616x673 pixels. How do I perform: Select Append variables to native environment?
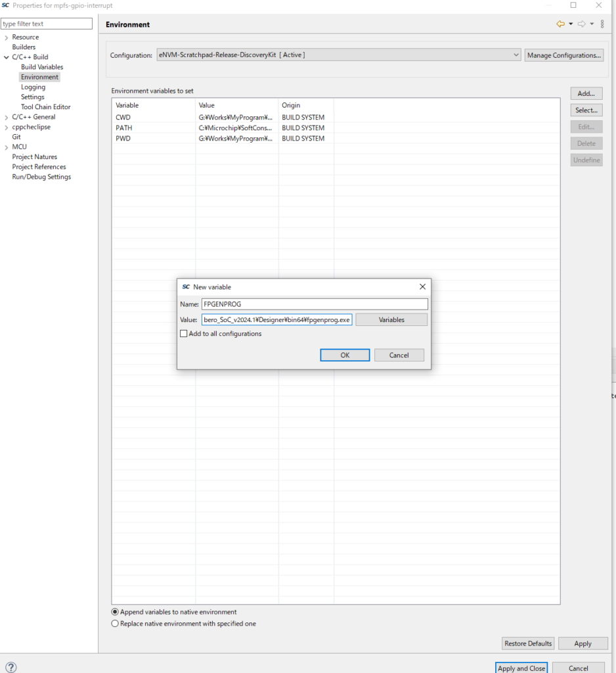tap(116, 612)
